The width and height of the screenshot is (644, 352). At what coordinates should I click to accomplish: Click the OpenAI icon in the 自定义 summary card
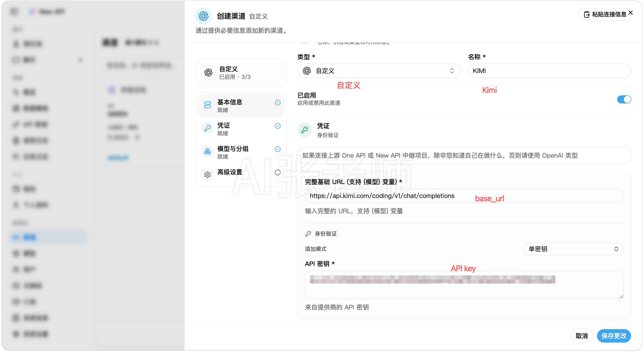(x=208, y=73)
